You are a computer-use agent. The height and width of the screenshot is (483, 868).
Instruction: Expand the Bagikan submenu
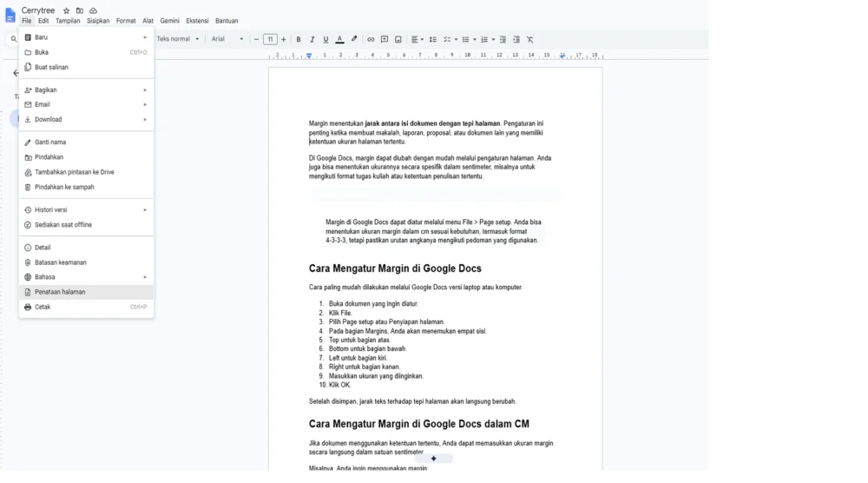point(86,90)
